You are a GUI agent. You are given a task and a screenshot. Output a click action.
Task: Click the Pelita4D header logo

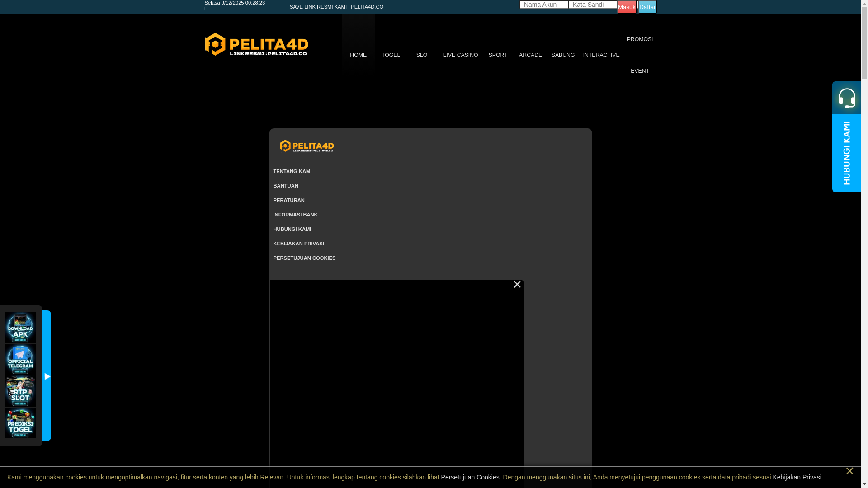coord(256,44)
